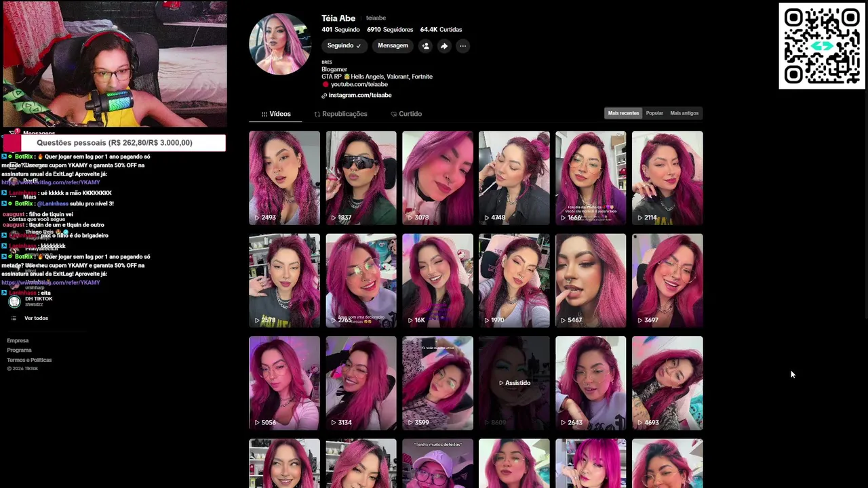Viewport: 868px width, 488px height.
Task: Click the Republicações repost icon
Action: pyautogui.click(x=317, y=114)
